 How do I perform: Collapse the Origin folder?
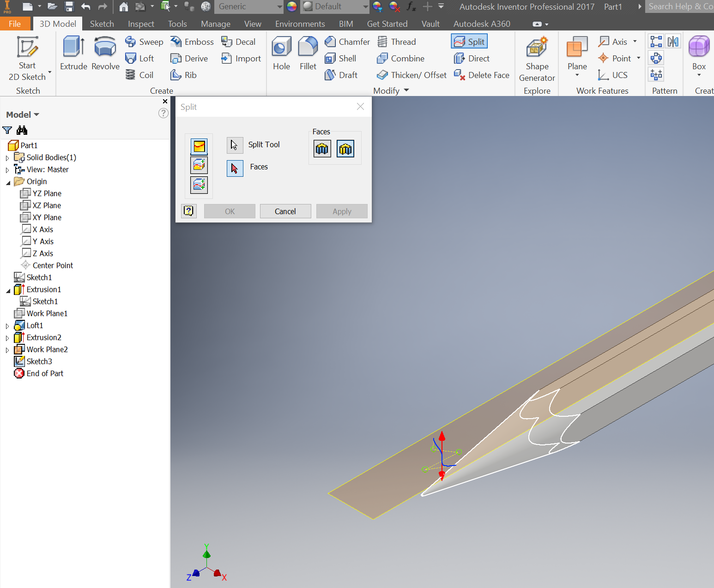point(8,183)
